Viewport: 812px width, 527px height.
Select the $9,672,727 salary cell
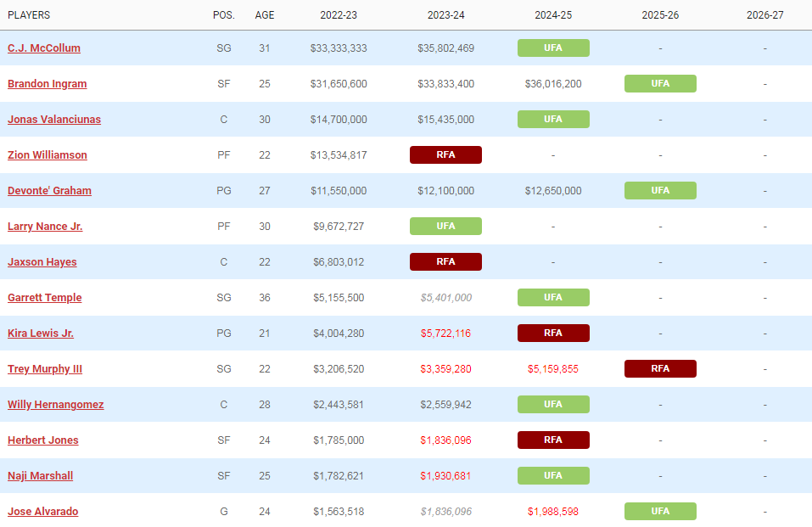[x=339, y=227]
